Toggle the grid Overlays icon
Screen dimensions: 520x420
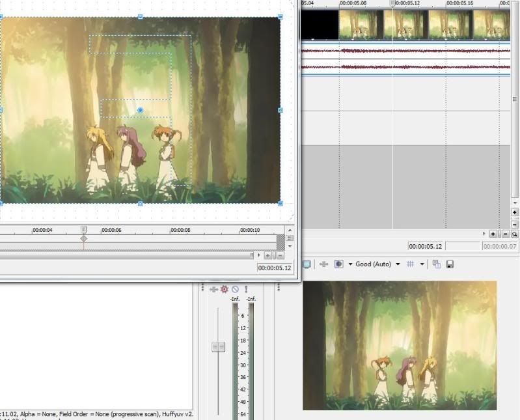click(410, 264)
